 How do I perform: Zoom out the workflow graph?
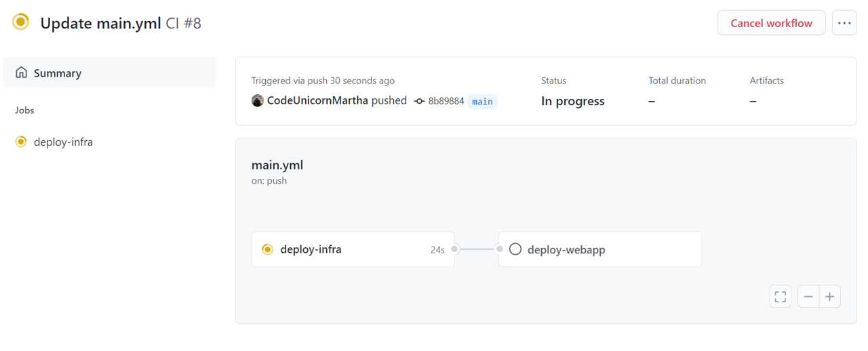click(808, 297)
